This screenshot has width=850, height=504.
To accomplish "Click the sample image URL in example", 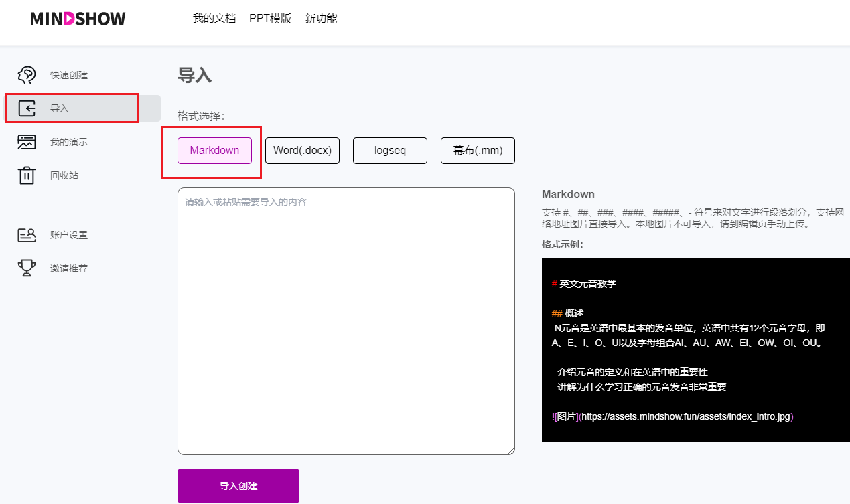I will point(687,416).
